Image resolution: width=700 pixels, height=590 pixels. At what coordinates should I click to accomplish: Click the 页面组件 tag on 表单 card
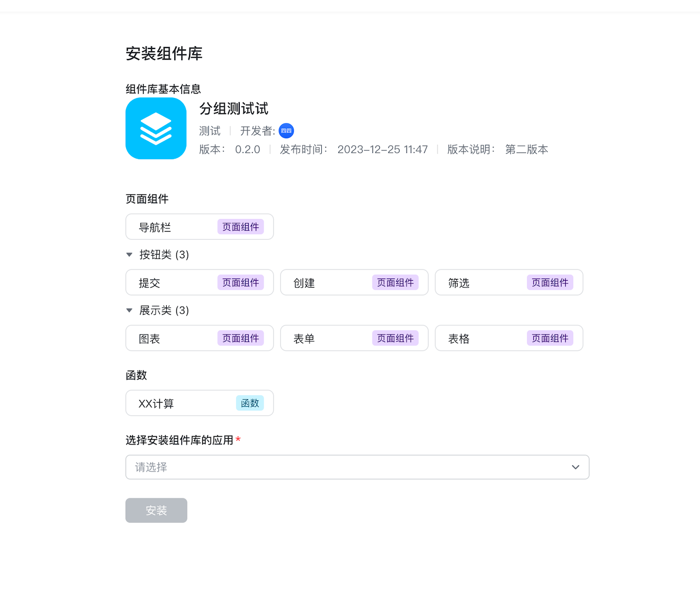click(395, 338)
